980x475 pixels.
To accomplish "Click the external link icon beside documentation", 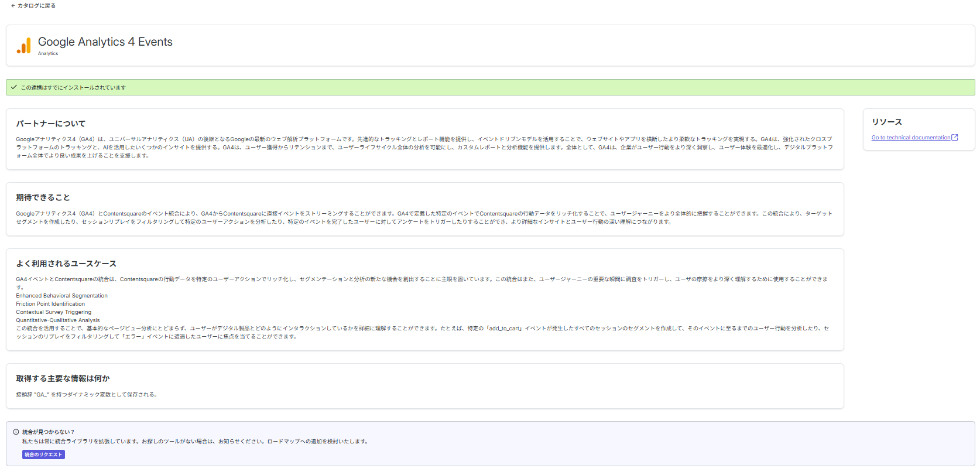I will [x=955, y=138].
